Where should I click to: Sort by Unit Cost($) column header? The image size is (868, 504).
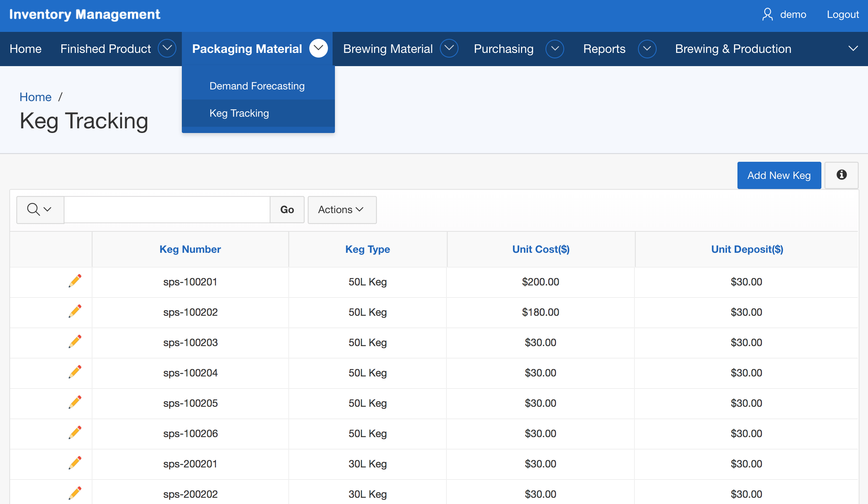[540, 249]
